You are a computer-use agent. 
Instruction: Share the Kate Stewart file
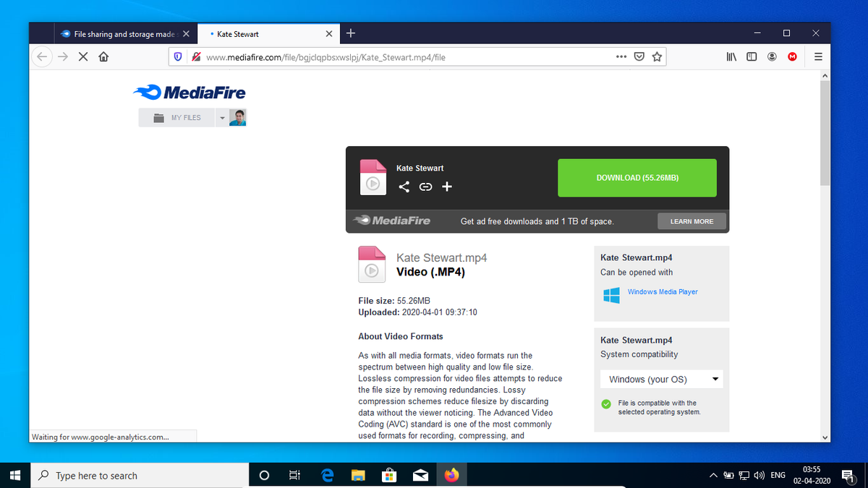tap(404, 187)
